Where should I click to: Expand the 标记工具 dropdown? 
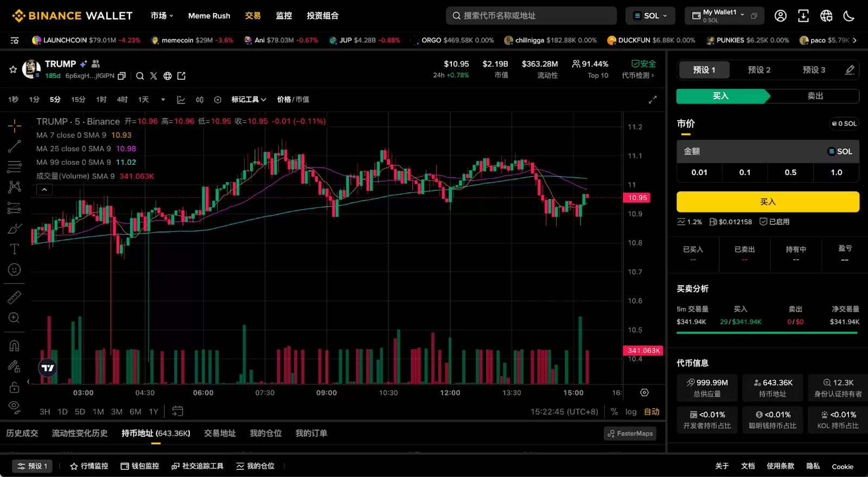[248, 100]
